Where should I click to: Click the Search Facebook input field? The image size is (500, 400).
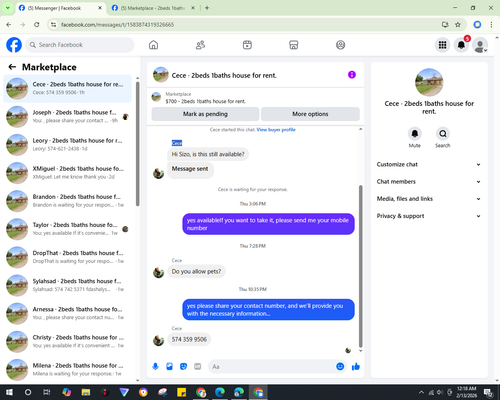[x=80, y=45]
